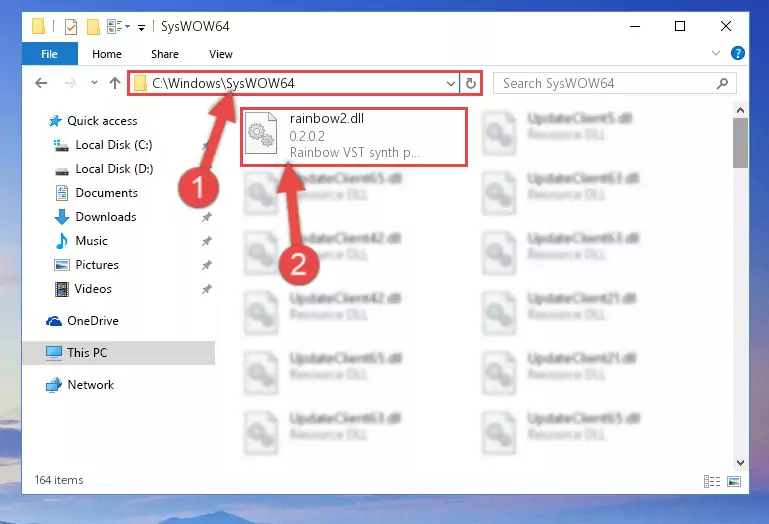Click the Videos pin icon
The width and height of the screenshot is (769, 524).
pos(206,289)
